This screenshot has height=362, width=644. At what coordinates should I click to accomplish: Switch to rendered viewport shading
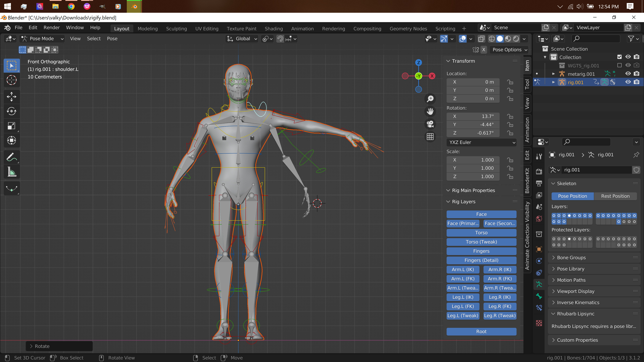click(x=516, y=39)
